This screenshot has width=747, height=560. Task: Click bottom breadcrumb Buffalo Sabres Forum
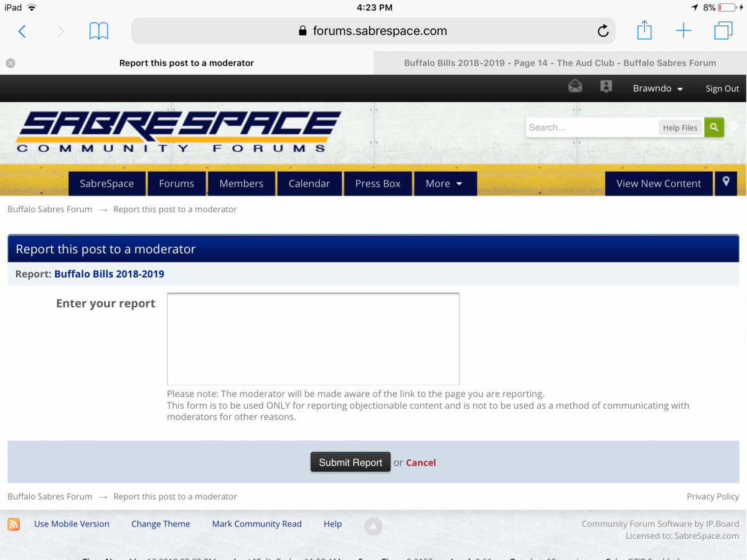click(50, 497)
